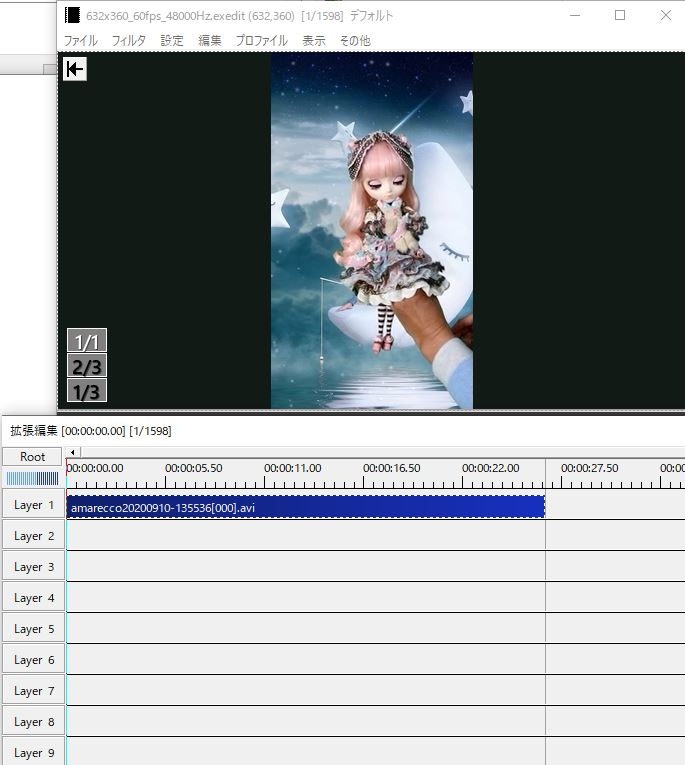The height and width of the screenshot is (765, 685).
Task: Click the 00:00:16.50 mark on time ruler
Action: coord(391,468)
